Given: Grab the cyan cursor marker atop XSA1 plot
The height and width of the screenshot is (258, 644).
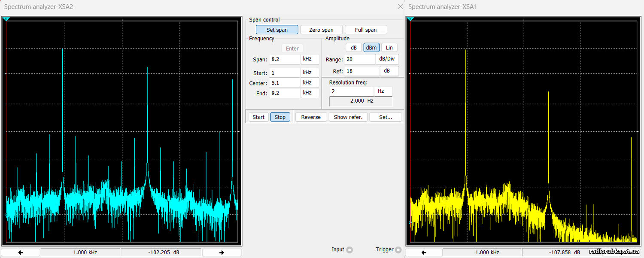Looking at the screenshot, I should point(410,19).
